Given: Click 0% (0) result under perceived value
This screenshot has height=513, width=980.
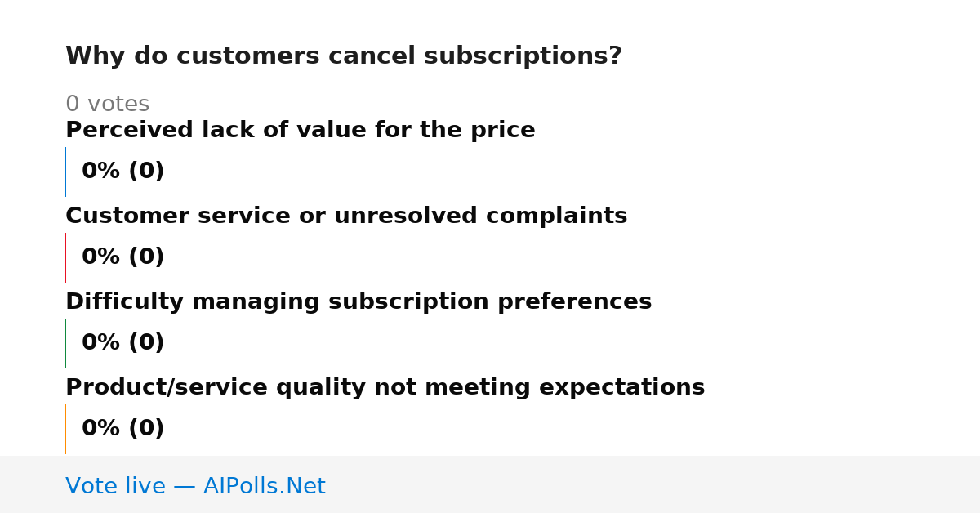Looking at the screenshot, I should click(x=122, y=172).
